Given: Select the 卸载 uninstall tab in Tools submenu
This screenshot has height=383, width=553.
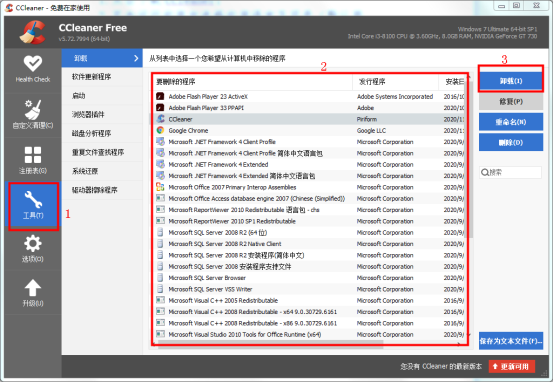Looking at the screenshot, I should coord(102,58).
